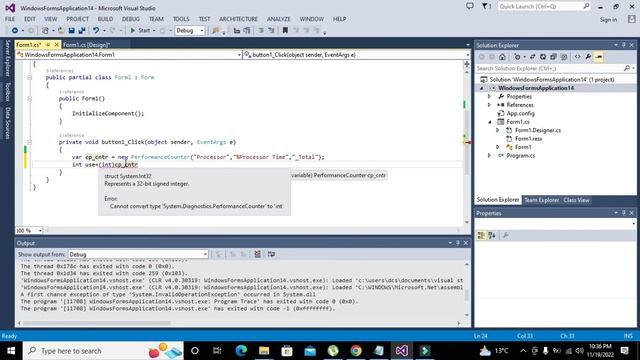Toggle Word Wrap in Output toolbar
Screen dimensions: 640x360
pos(271,254)
